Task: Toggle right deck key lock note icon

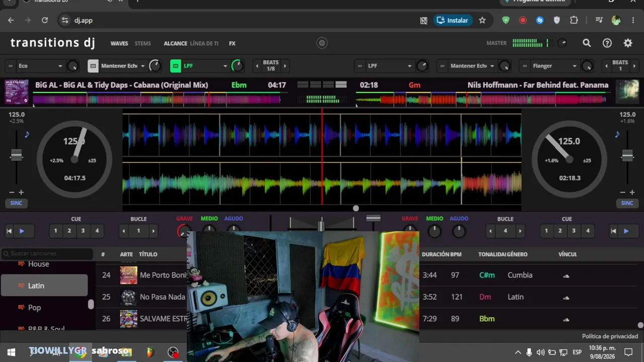Action: [x=617, y=134]
